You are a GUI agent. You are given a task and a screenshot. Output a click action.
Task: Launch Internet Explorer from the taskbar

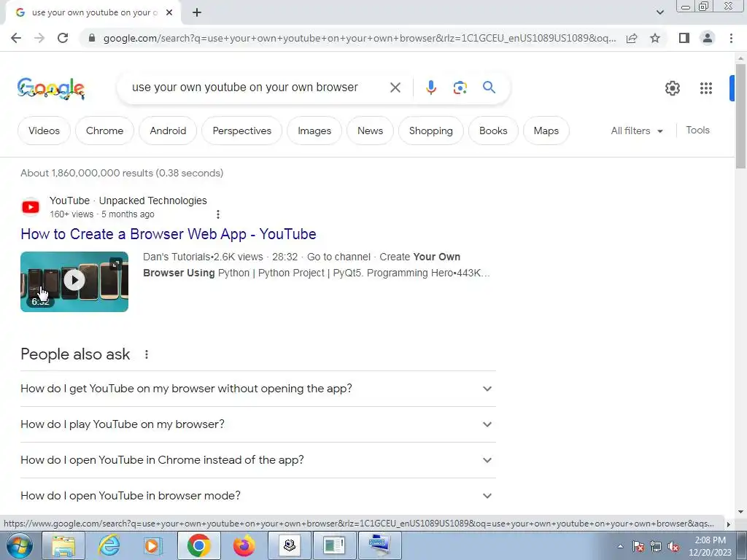pyautogui.click(x=109, y=545)
